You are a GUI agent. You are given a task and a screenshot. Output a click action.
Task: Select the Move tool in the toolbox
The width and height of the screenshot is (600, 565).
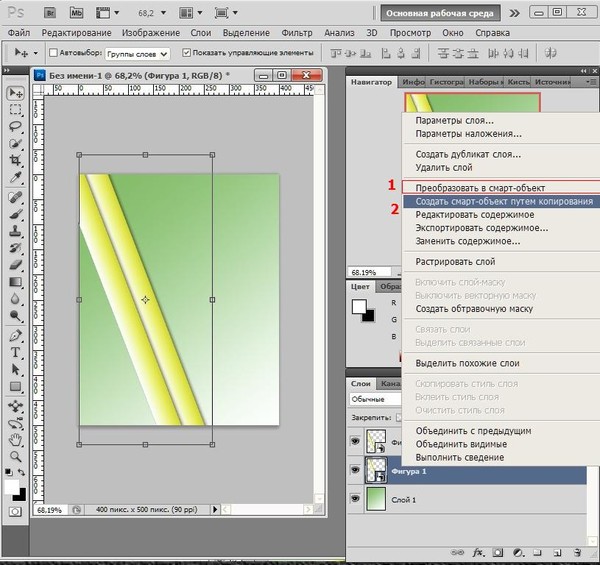[x=16, y=93]
